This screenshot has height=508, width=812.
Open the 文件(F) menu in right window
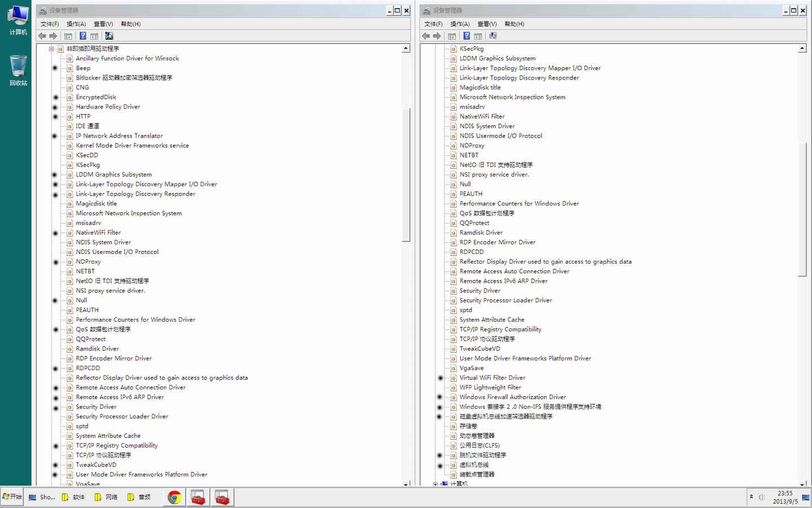pyautogui.click(x=434, y=24)
